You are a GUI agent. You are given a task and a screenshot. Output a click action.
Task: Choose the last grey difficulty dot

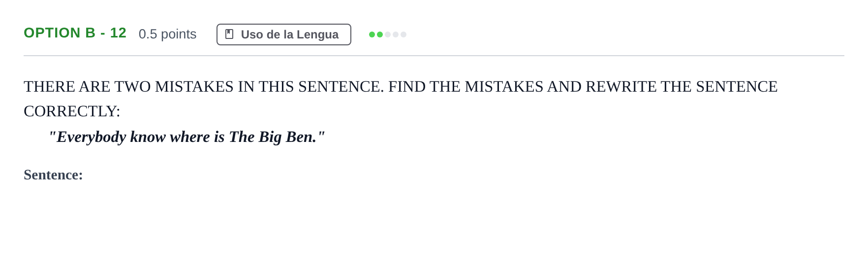click(x=403, y=34)
